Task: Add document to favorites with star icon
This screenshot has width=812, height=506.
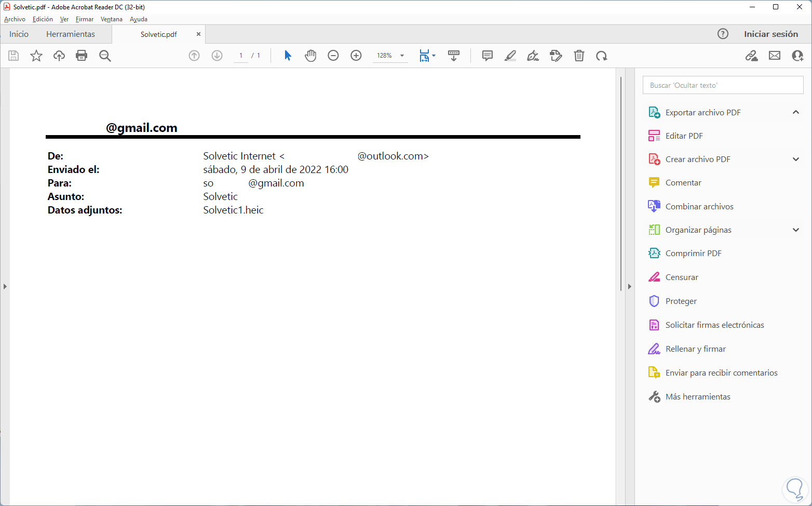Action: 36,56
